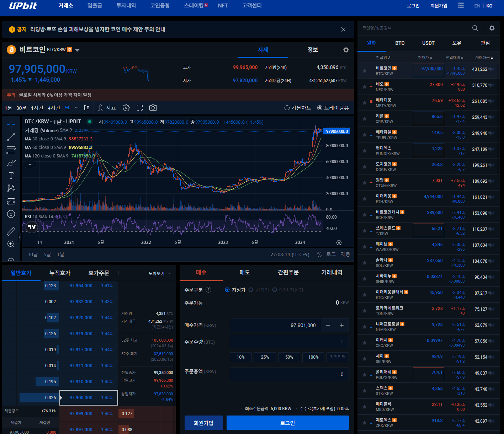
Task: Toggle auto scale (자동) on chart
Action: [x=345, y=254]
